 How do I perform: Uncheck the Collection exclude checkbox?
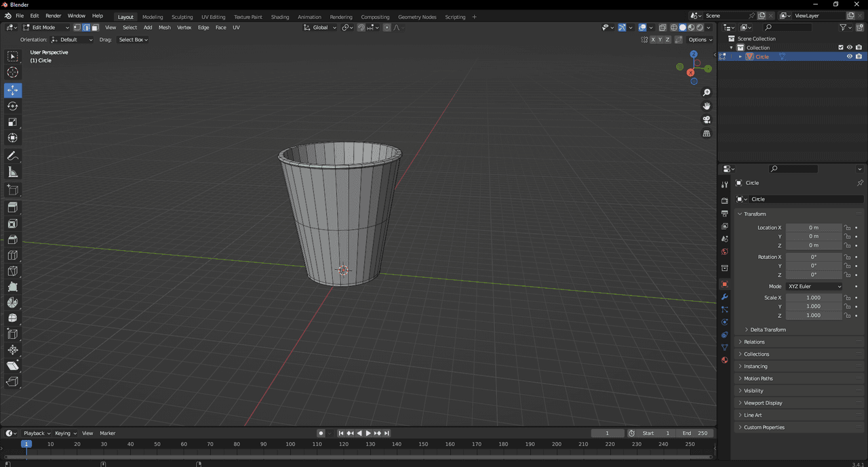[841, 47]
